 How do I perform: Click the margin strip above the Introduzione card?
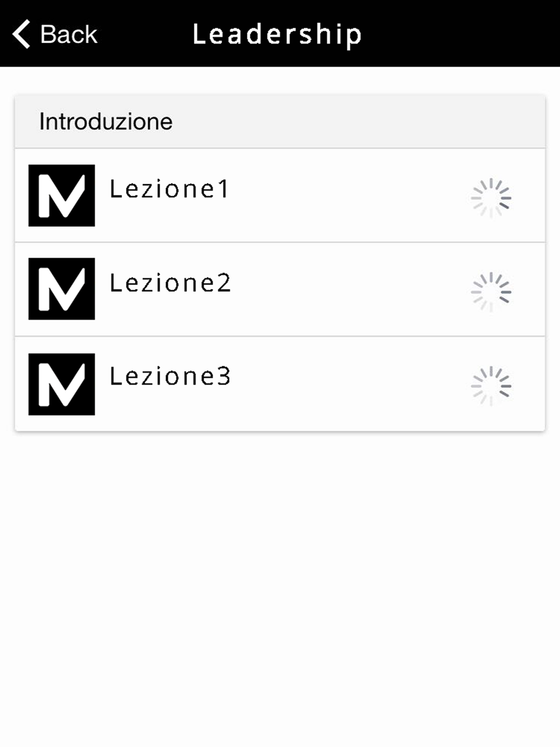coord(280,81)
